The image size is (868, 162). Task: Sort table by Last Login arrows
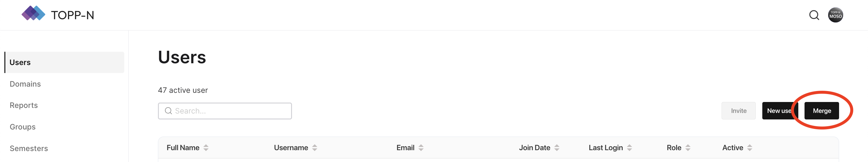point(629,148)
